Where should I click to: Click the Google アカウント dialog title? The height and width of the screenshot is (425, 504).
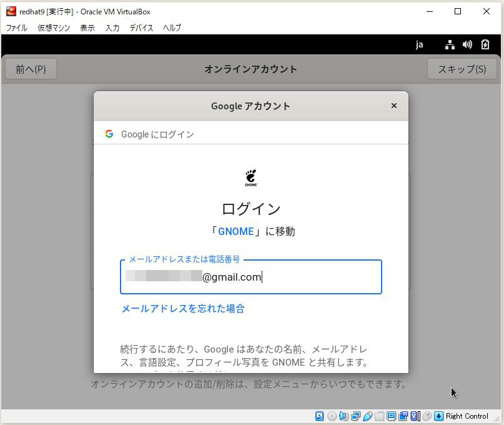250,106
